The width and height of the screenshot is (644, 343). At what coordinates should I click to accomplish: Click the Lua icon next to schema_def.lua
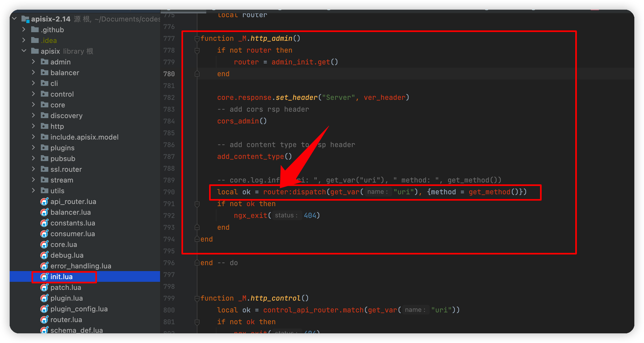[44, 330]
